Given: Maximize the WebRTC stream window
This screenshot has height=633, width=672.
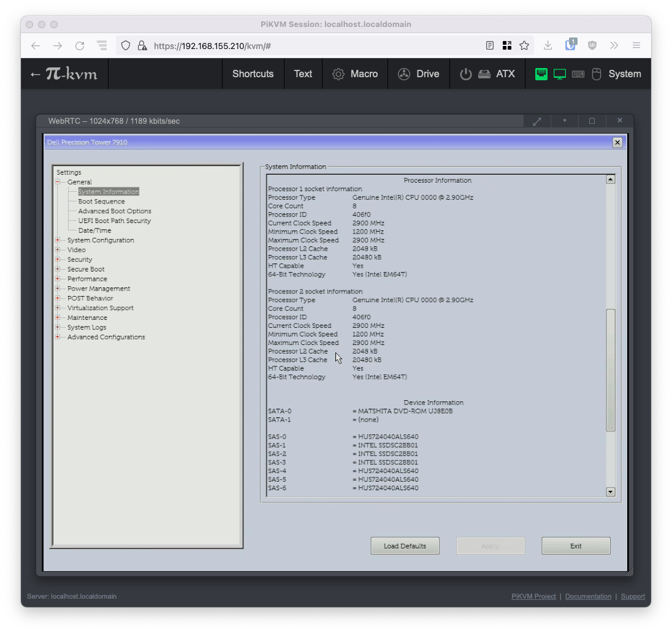Looking at the screenshot, I should [592, 121].
